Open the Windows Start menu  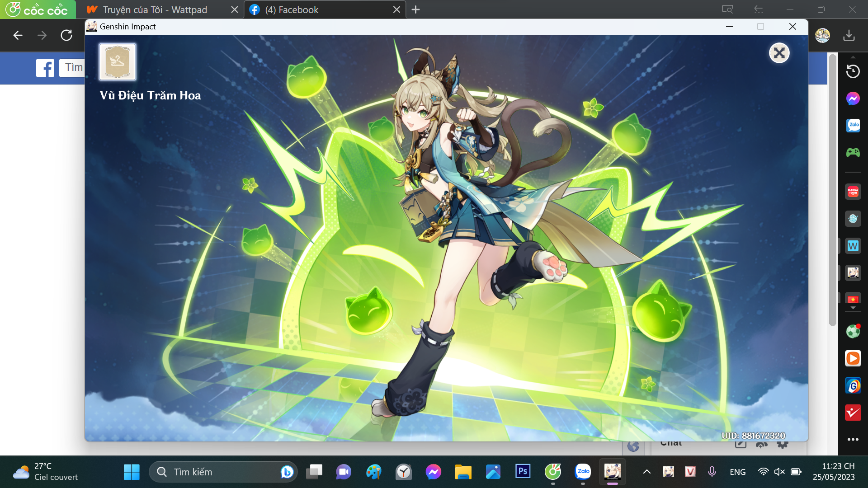tap(132, 472)
